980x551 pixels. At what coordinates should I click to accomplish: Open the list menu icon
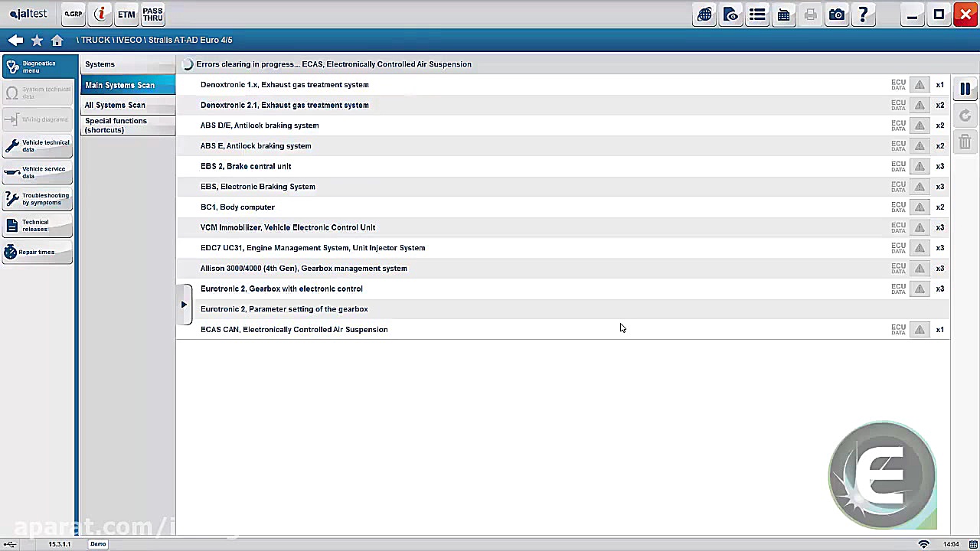pyautogui.click(x=757, y=15)
